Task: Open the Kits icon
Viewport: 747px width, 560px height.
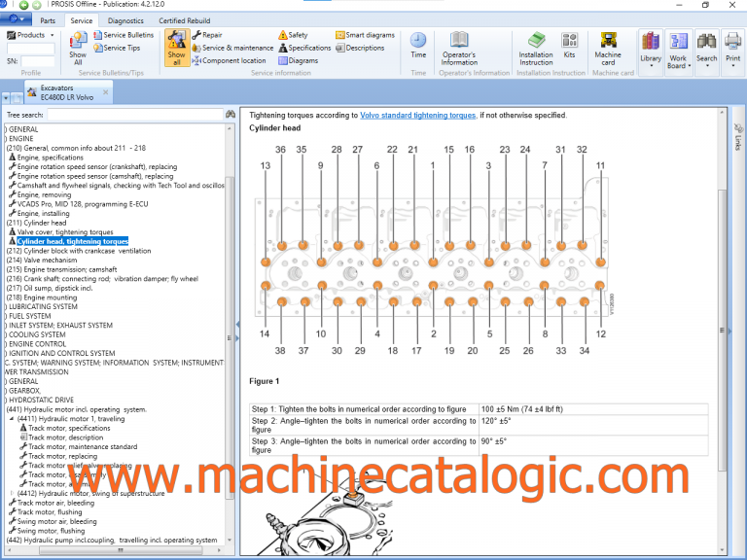Action: [569, 46]
